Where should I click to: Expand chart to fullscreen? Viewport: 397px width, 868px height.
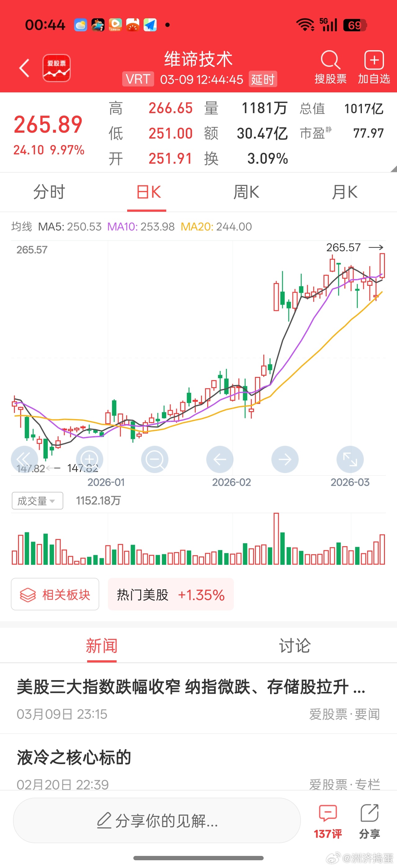(350, 459)
